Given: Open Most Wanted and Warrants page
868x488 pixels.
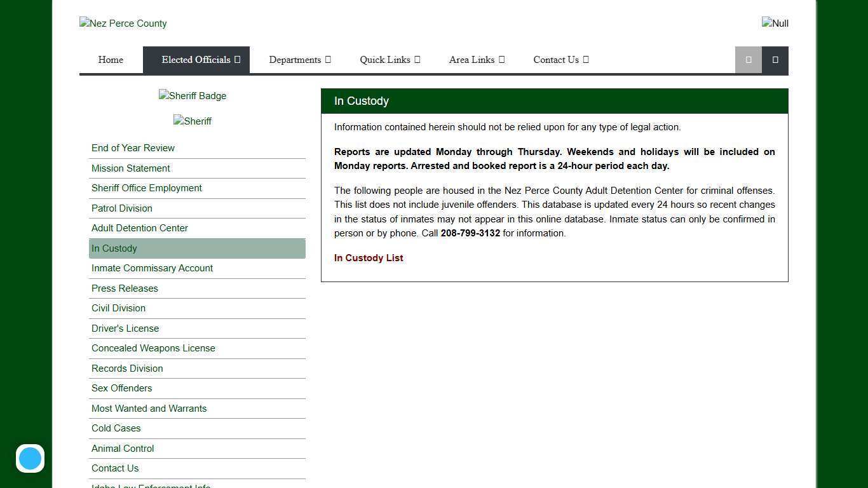Looking at the screenshot, I should click(149, 409).
